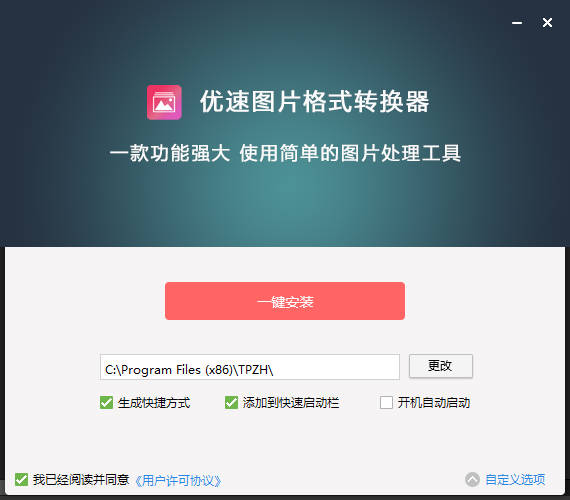Click the subtitle 一款功能强大 使用简单的图片处理工具
Image resolution: width=570 pixels, height=500 pixels.
click(x=285, y=153)
